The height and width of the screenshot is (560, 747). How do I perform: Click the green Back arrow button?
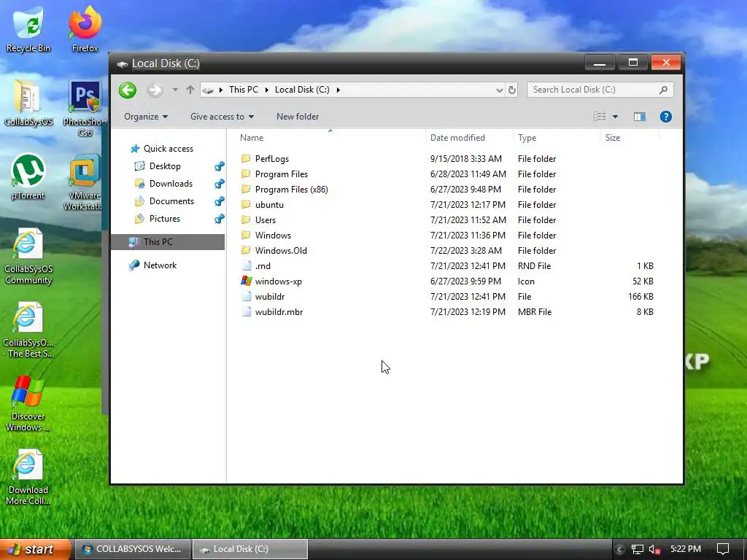(127, 90)
